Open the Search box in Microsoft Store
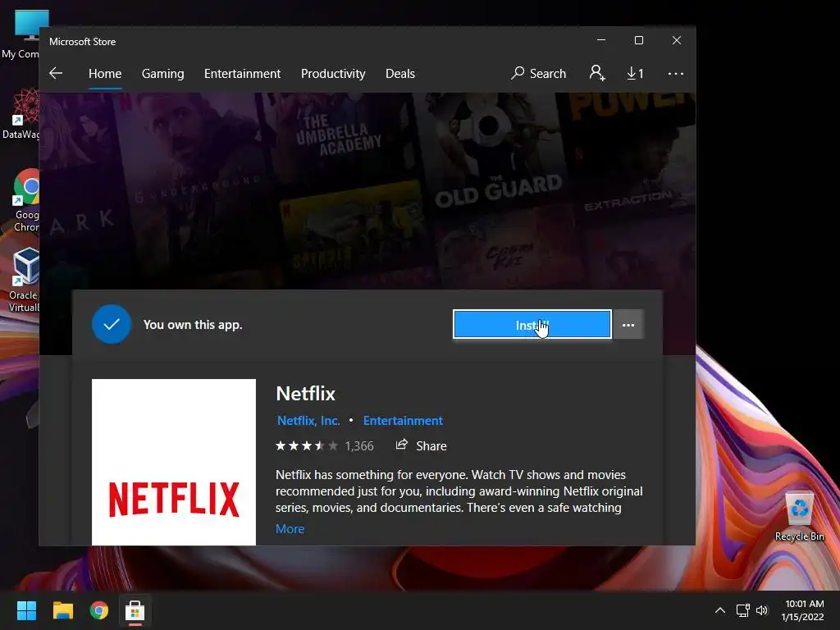 pos(538,73)
